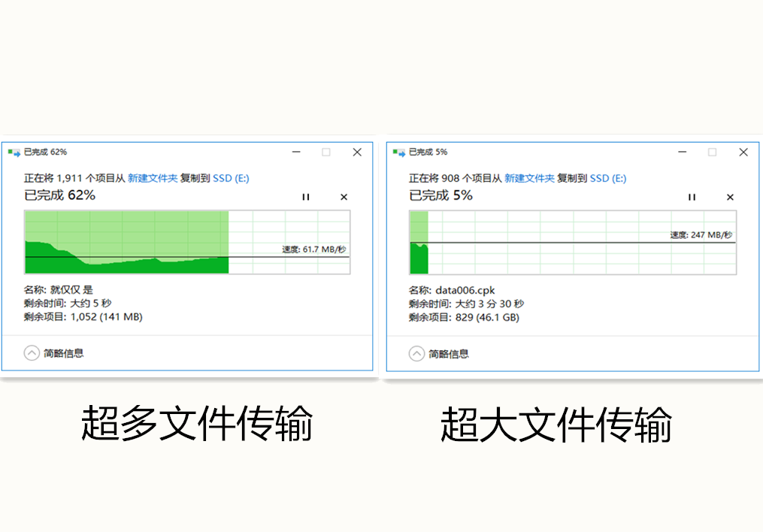This screenshot has height=532, width=763.
Task: Minimize the 62% copy dialog window
Action: coord(297,152)
